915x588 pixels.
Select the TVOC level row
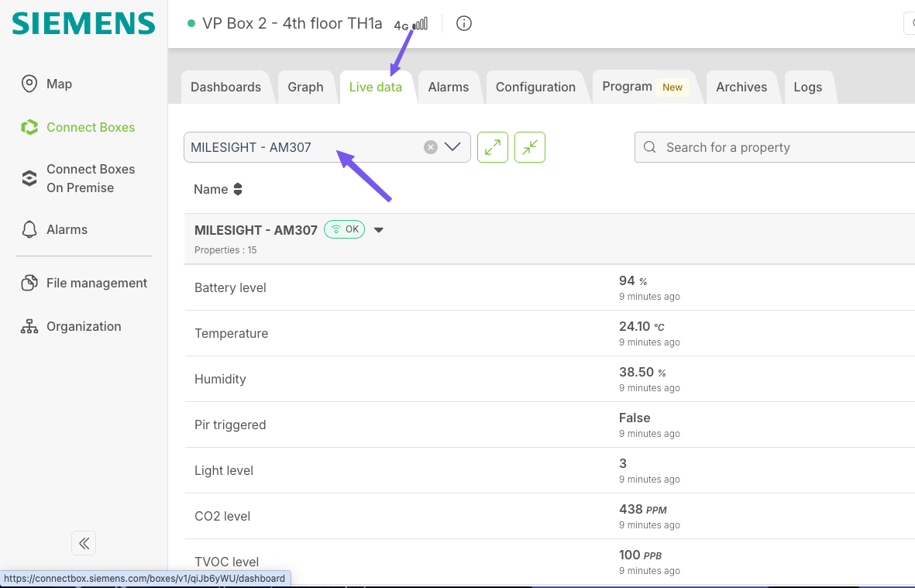coord(550,562)
